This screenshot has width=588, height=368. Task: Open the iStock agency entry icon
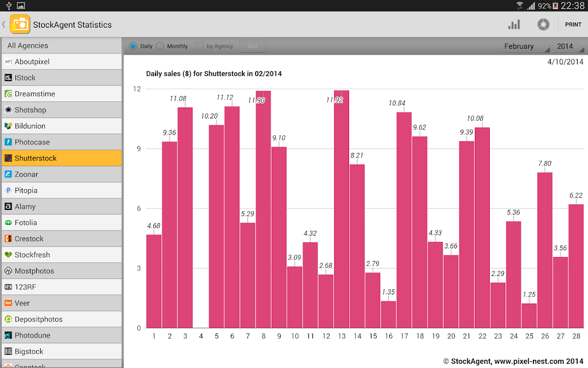(x=8, y=78)
